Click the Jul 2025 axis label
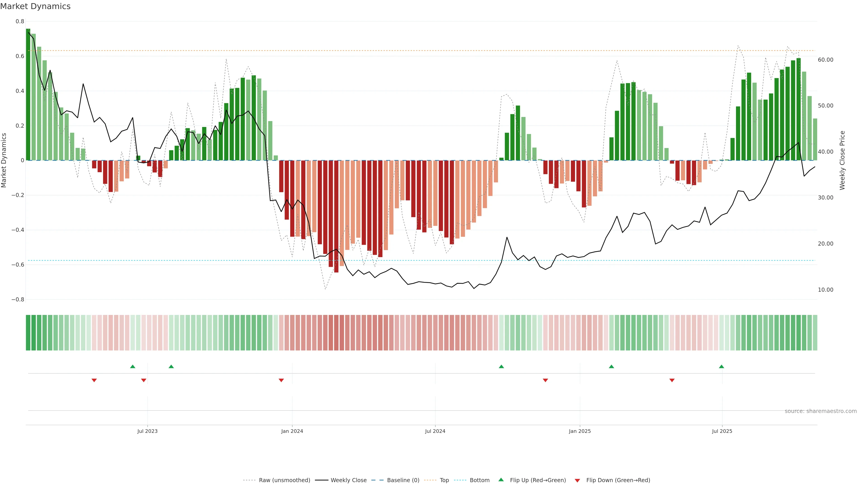868x488 pixels. pyautogui.click(x=722, y=431)
